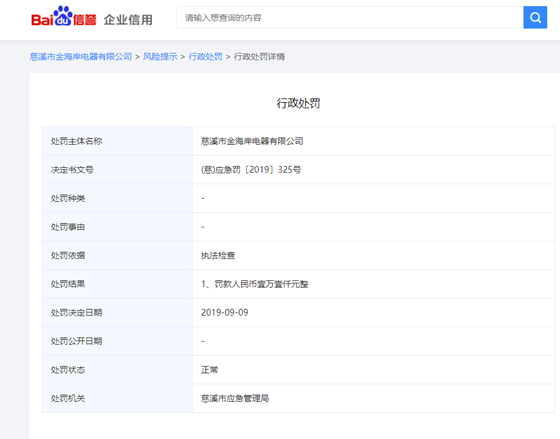Screen dimensions: 560x439
Task: Click the 处罚依据 value 执法检查
Action: 218,255
